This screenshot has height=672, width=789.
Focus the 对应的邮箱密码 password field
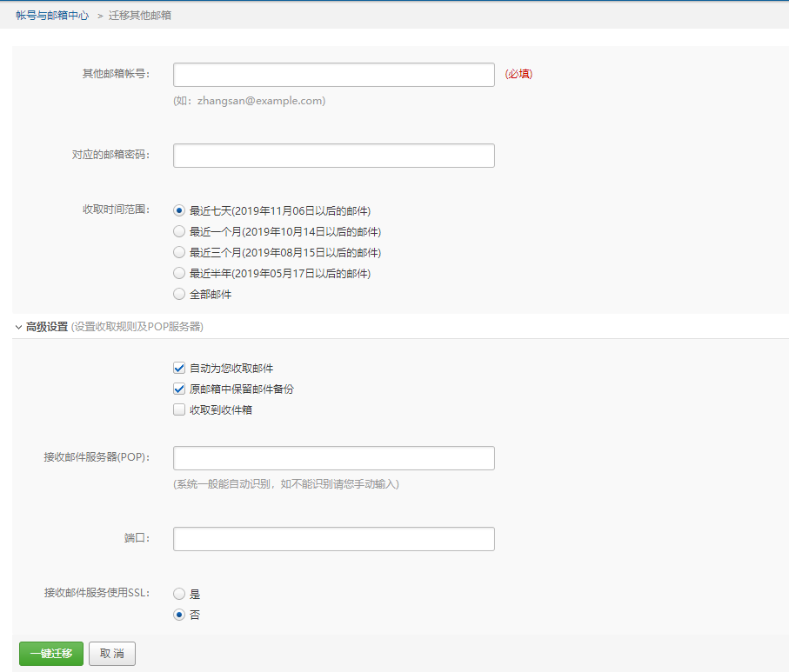(x=333, y=156)
